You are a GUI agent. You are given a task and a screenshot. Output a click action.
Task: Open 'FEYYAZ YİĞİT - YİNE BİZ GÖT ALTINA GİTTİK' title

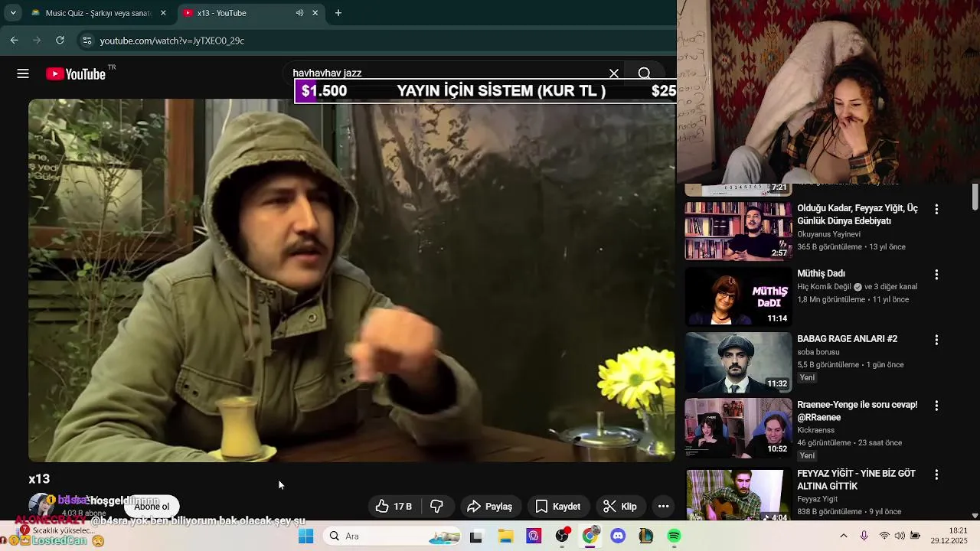(x=856, y=480)
